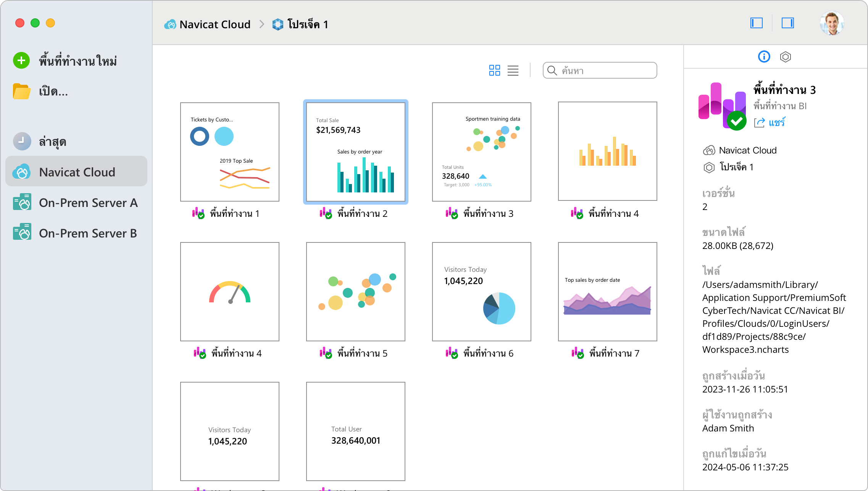Select ล่าสุด recent item in sidebar
Image resolution: width=868 pixels, height=491 pixels.
(x=53, y=142)
